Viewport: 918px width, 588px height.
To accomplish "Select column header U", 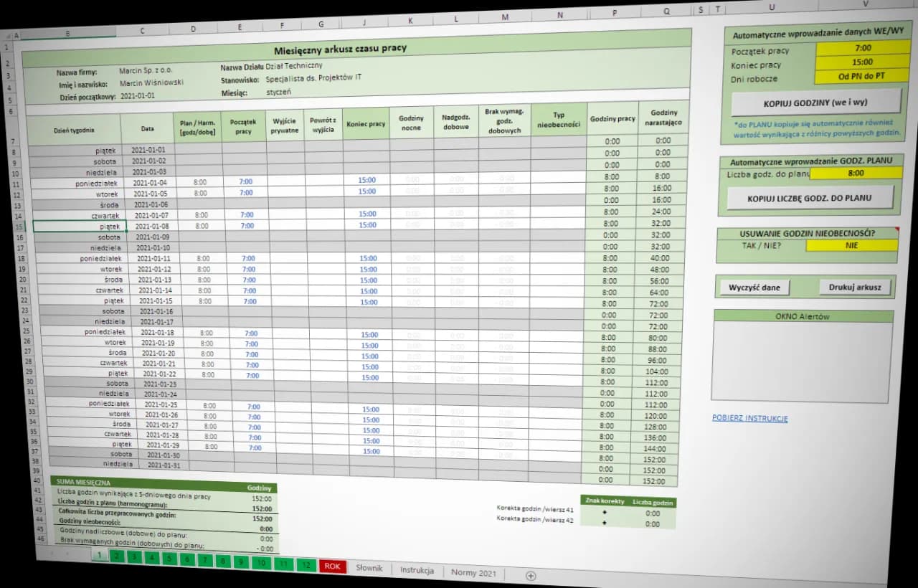I will (772, 7).
